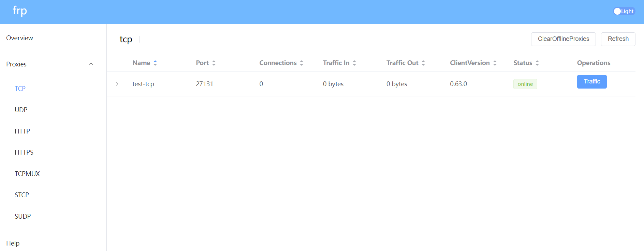Sort by Traffic Out sort arrows
Image resolution: width=644 pixels, height=251 pixels.
point(423,63)
